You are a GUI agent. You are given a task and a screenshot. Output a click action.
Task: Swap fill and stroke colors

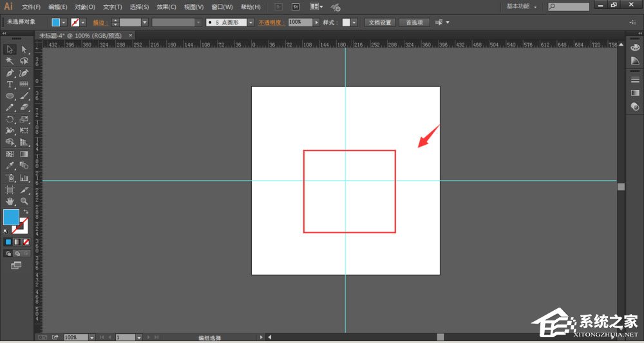point(26,212)
